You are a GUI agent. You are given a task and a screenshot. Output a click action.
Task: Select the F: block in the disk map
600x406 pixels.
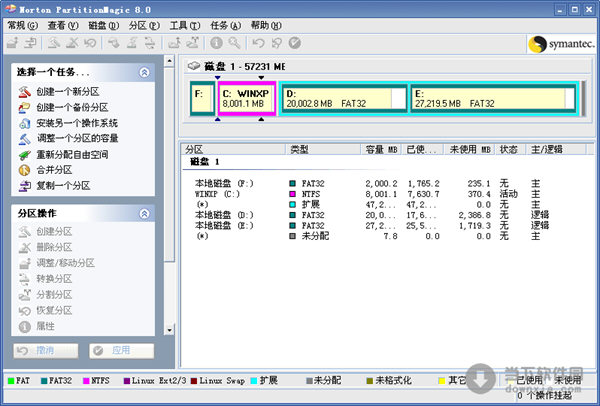pos(202,98)
